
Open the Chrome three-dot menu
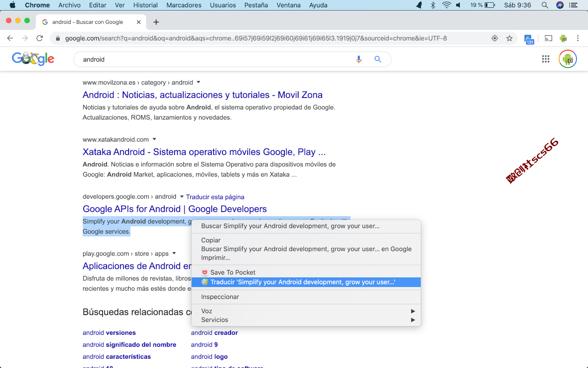tap(578, 38)
